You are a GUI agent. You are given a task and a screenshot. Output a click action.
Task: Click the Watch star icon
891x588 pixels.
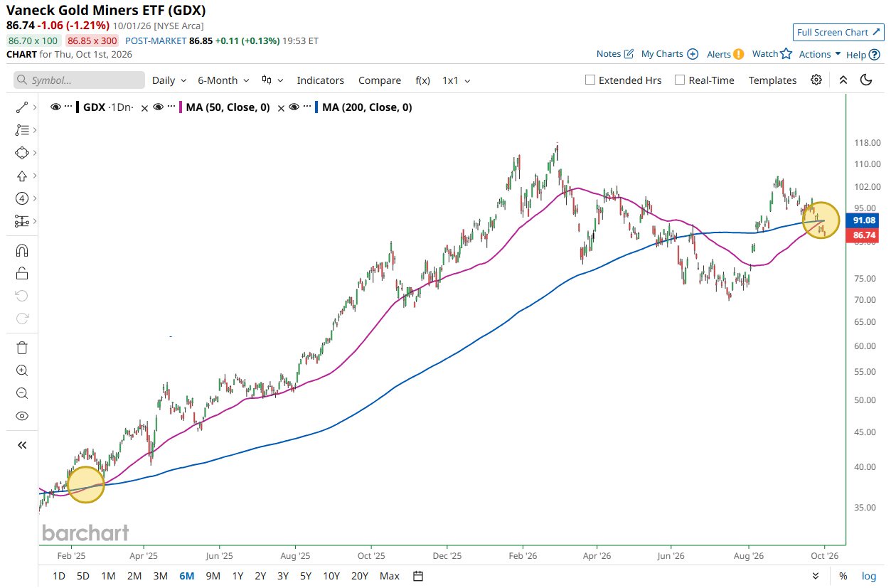786,54
